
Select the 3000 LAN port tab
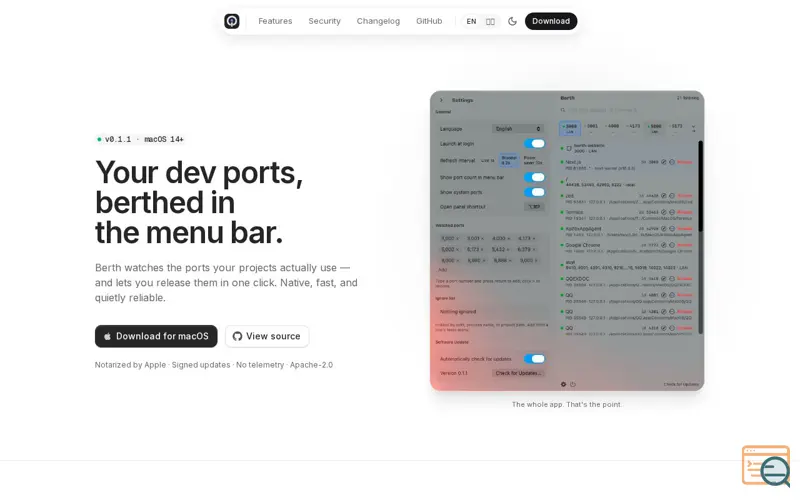pos(570,128)
